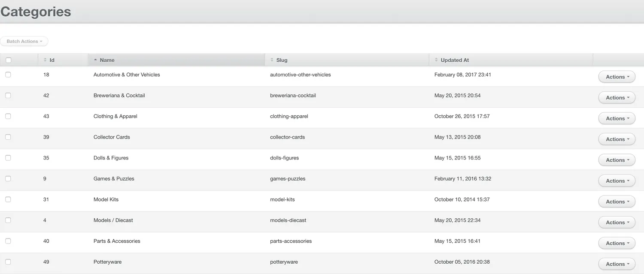This screenshot has height=274, width=644.
Task: Expand Actions dropdown for Breweriana & Cocktail
Action: coord(617,98)
